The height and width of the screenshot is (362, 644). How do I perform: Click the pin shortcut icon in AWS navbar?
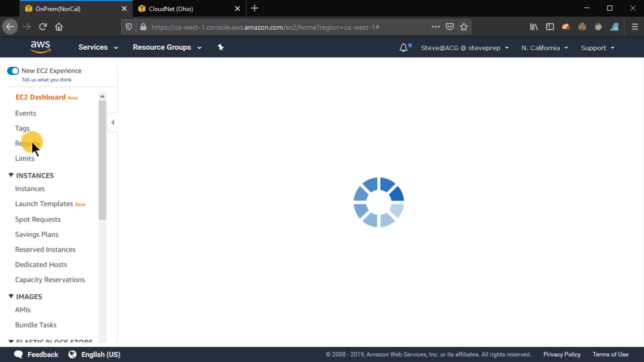220,47
